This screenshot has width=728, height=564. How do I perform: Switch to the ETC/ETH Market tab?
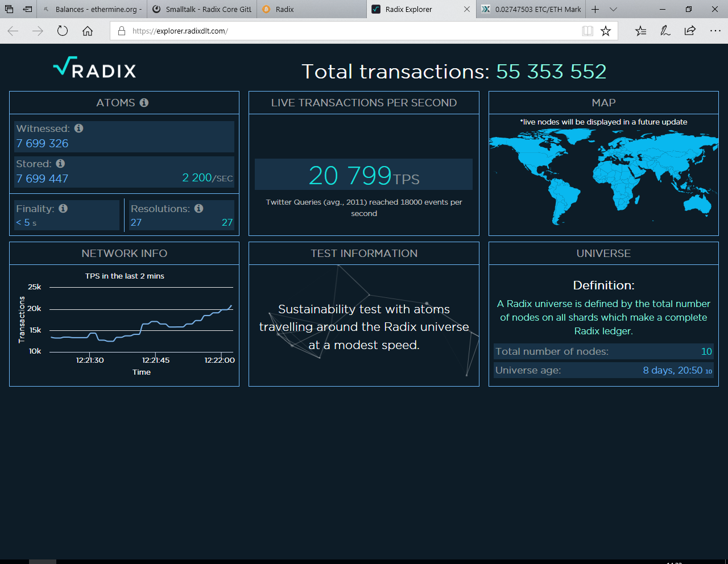pyautogui.click(x=531, y=9)
